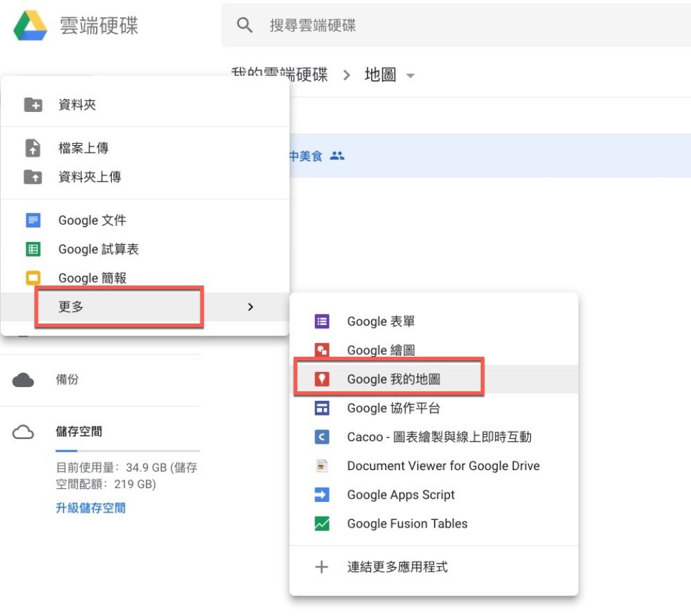691x616 pixels.
Task: Choose Document Viewer for Google Drive
Action: tap(434, 466)
